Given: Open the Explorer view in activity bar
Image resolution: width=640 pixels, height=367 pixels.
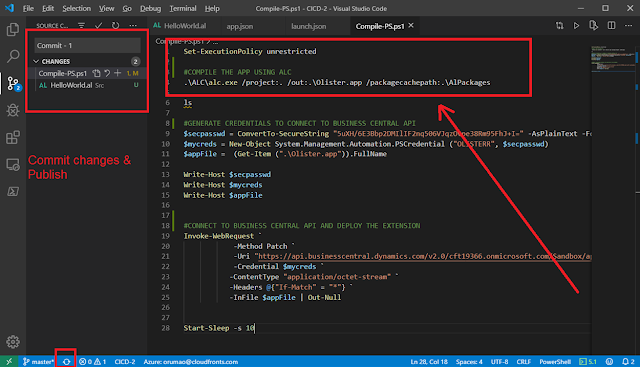Looking at the screenshot, I should (x=13, y=29).
